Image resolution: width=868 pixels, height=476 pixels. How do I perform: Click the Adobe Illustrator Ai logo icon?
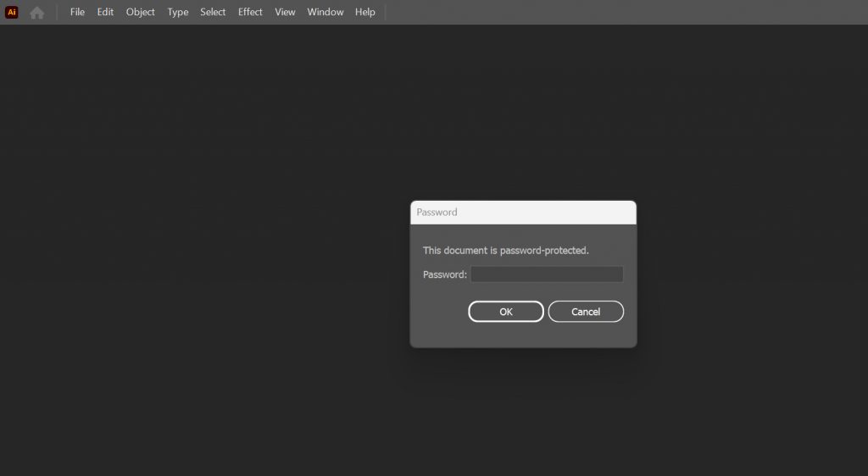coord(12,12)
